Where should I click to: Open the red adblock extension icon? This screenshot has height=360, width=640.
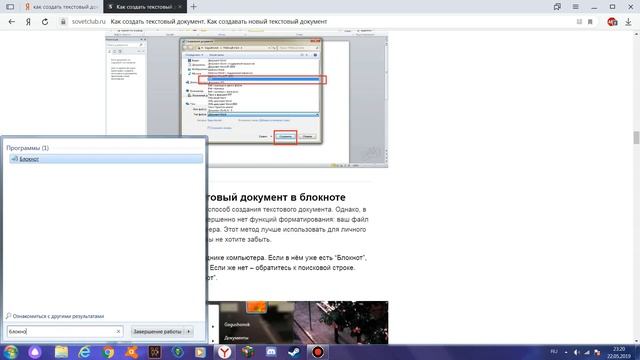(x=612, y=22)
